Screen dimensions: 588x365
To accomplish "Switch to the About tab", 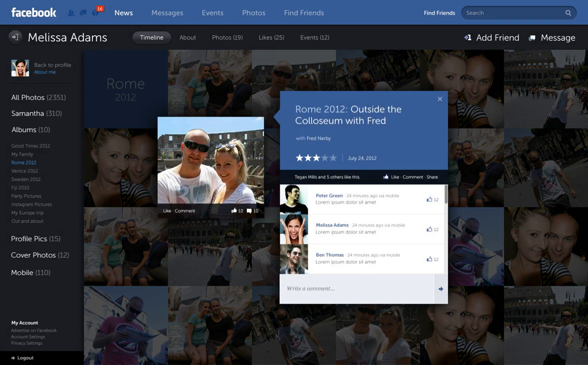I will point(188,38).
